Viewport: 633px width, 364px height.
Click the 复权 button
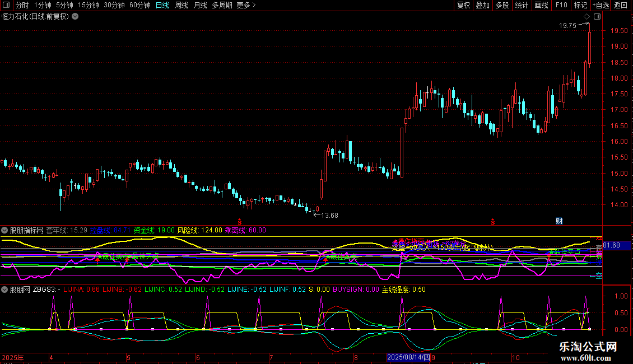tap(463, 5)
